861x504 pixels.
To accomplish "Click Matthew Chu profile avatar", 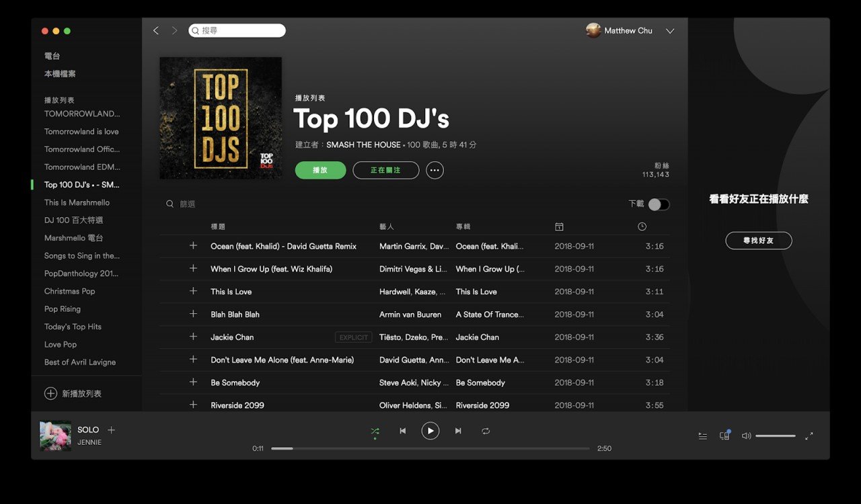I will click(593, 30).
